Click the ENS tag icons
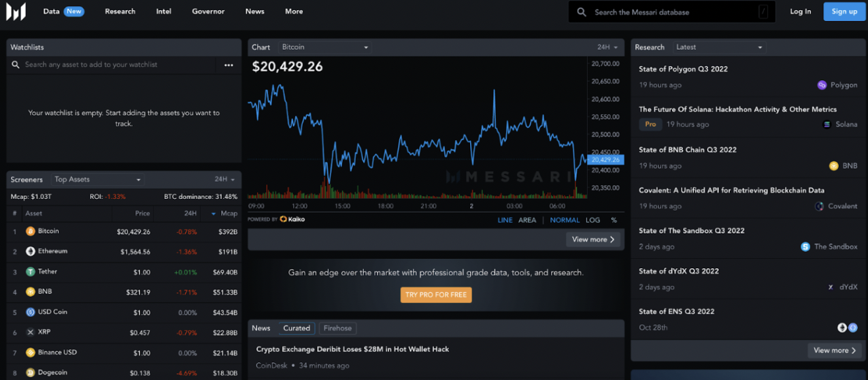Viewport: 868px width, 380px height. [x=848, y=328]
